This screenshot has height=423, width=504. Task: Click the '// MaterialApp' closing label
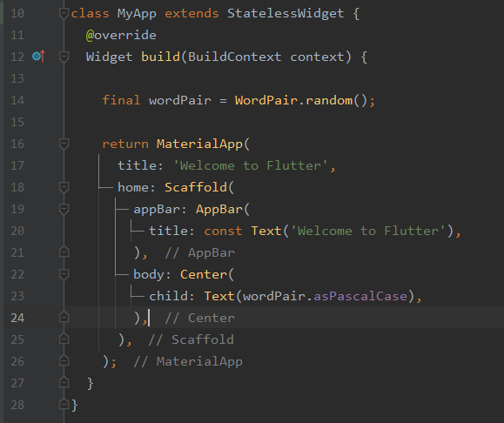click(188, 361)
